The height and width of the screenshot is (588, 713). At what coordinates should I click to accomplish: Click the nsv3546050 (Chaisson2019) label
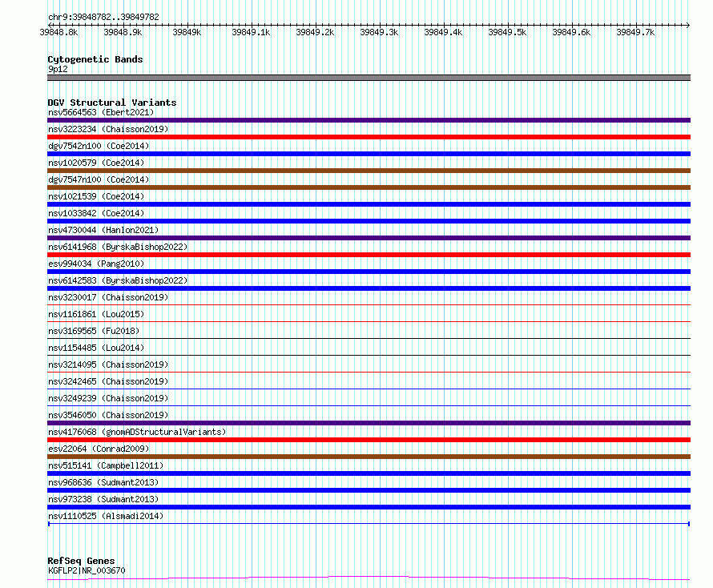[x=108, y=415]
